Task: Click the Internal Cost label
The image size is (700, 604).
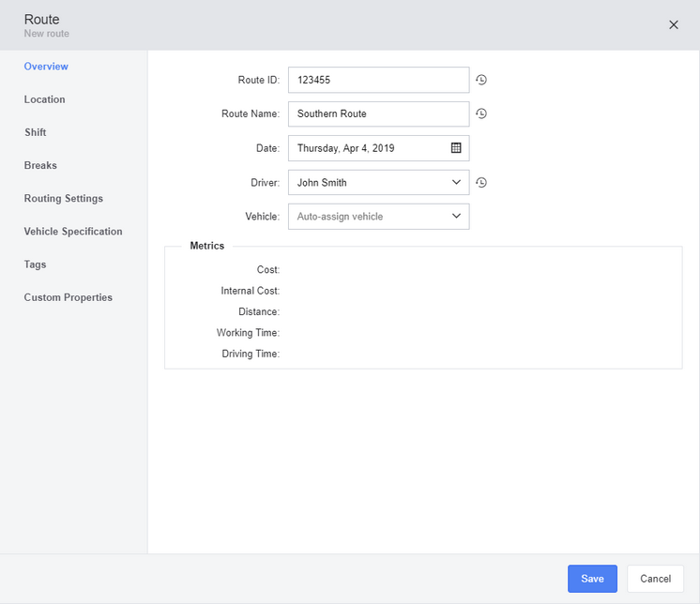Action: click(x=251, y=291)
